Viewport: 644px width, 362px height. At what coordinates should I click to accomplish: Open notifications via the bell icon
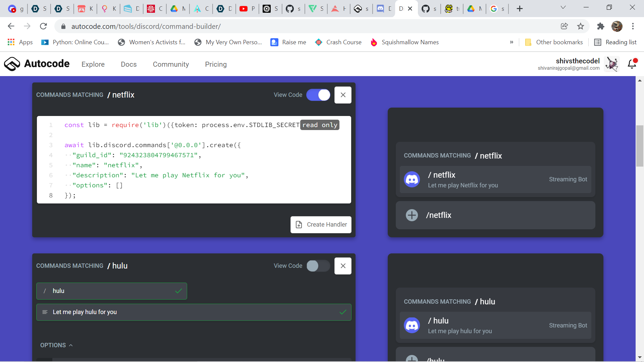coord(632,64)
